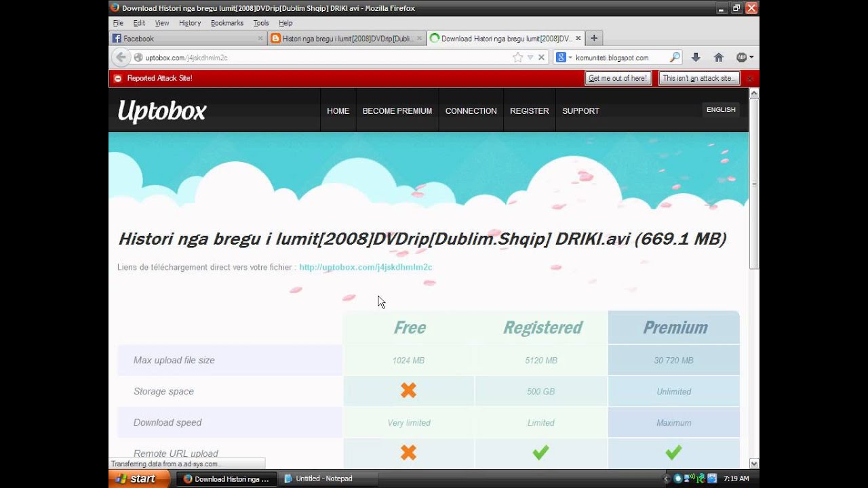This screenshot has height=488, width=868.
Task: Close the active Download Histori tab
Action: click(x=578, y=39)
